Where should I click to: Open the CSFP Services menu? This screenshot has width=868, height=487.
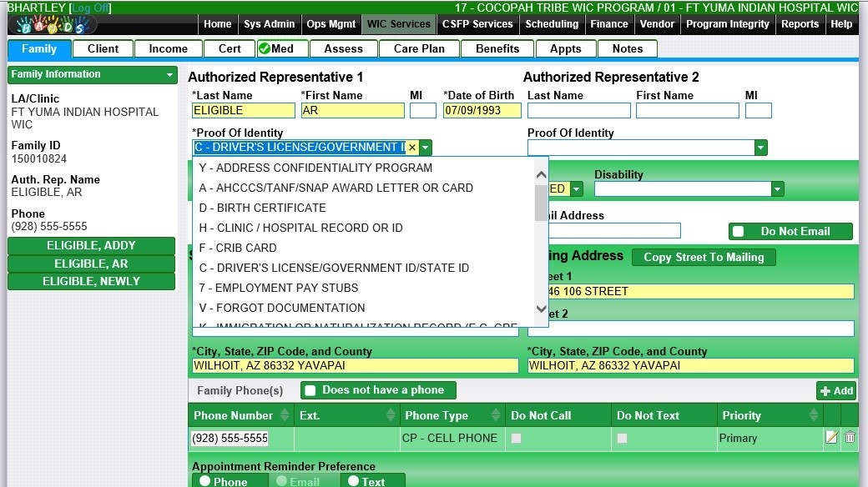(x=477, y=24)
